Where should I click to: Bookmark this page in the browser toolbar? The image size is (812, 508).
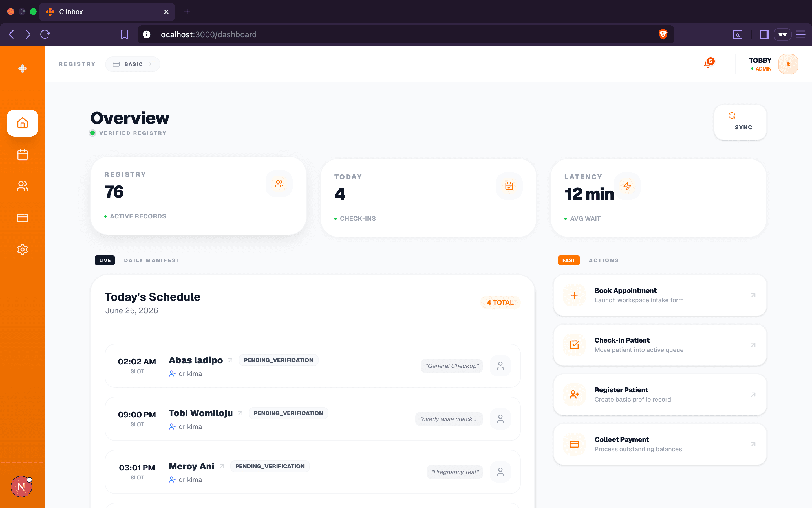pyautogui.click(x=125, y=34)
